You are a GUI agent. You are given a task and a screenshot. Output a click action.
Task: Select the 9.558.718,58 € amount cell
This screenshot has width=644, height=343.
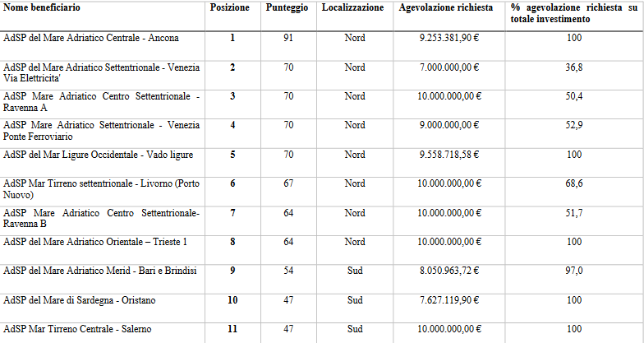point(448,154)
